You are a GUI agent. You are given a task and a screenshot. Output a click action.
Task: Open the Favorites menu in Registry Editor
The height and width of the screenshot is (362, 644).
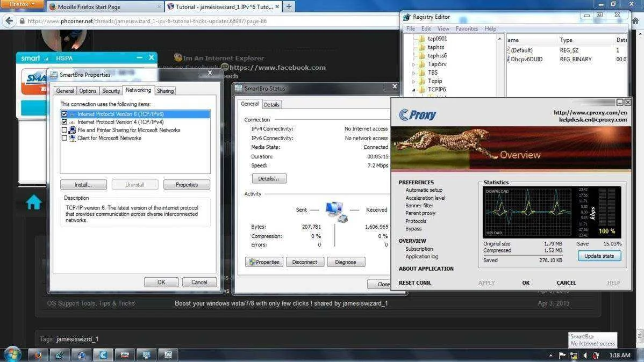467,28
